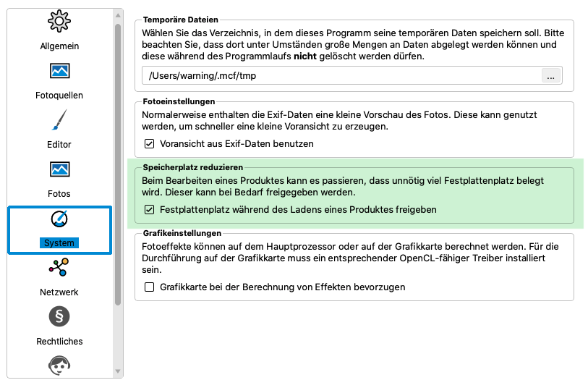This screenshot has width=588, height=380.
Task: Click the Speicherplatz reduzieren group heading
Action: click(x=193, y=167)
